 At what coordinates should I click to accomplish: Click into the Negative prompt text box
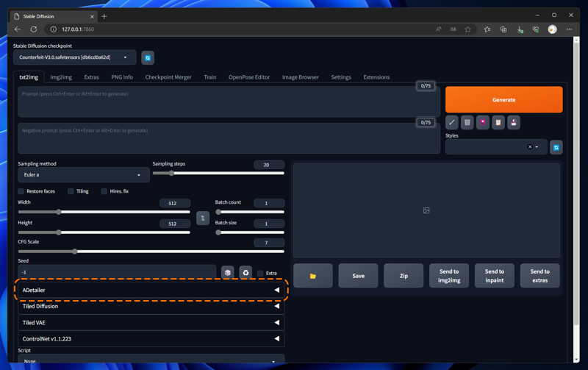229,138
